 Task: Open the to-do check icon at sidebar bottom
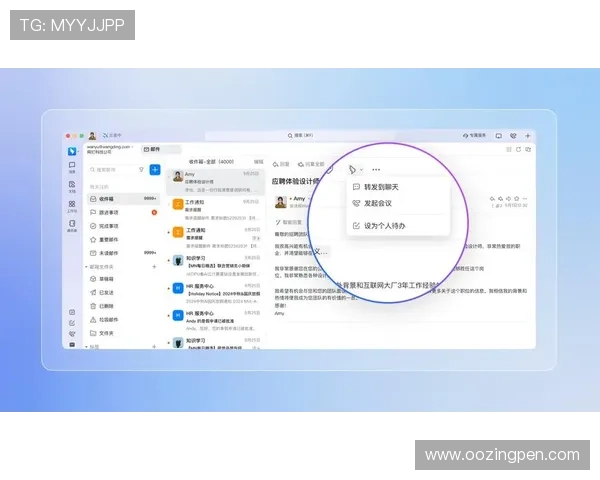[x=72, y=323]
